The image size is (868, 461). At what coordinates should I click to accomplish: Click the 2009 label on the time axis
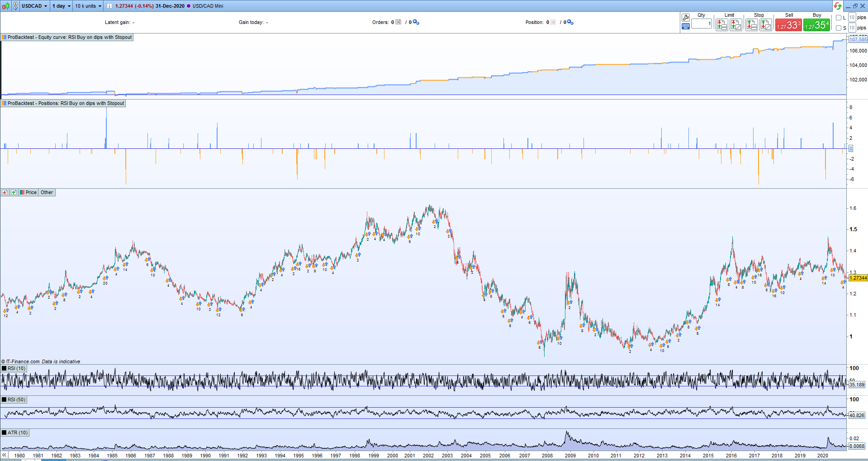coord(570,456)
